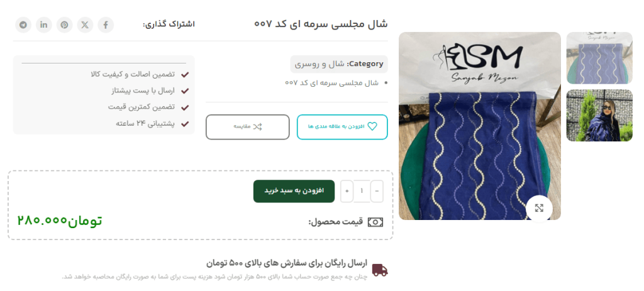Select thumbnail of woman wearing scarf
644x291 pixels.
(x=599, y=116)
